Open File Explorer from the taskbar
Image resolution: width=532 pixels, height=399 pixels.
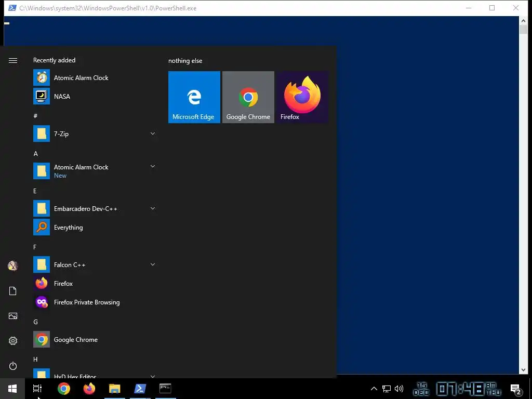click(115, 389)
